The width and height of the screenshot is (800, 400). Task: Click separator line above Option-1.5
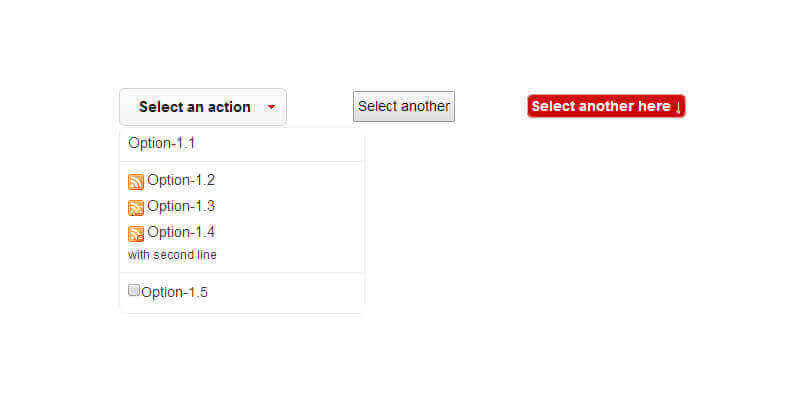(x=241, y=272)
